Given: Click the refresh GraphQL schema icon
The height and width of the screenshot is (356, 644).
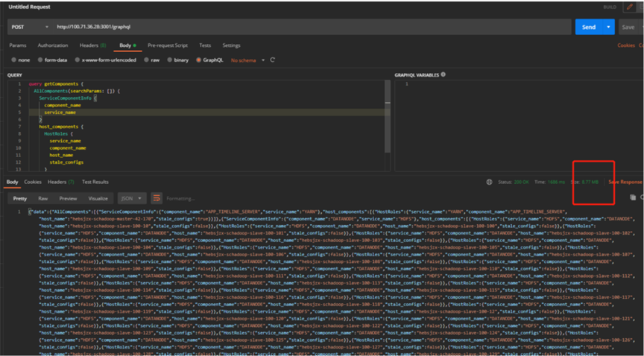Looking at the screenshot, I should click(x=272, y=60).
